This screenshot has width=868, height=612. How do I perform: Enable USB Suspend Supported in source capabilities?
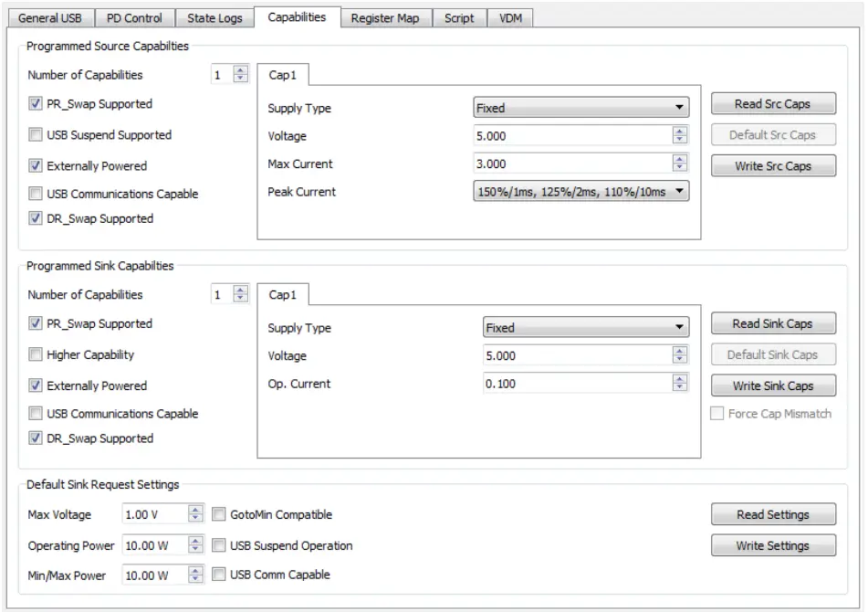pos(36,135)
